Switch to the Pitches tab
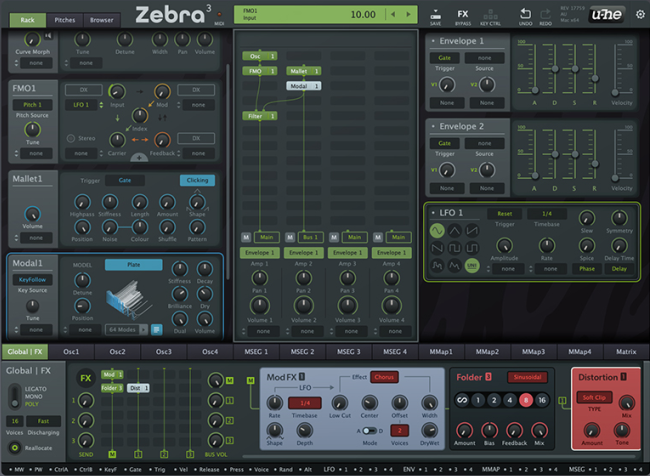650x476 pixels. tap(65, 20)
